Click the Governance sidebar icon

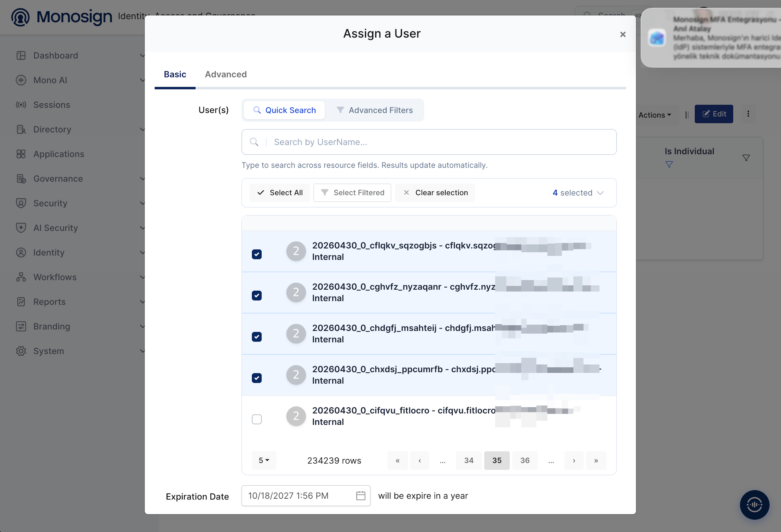(x=21, y=178)
